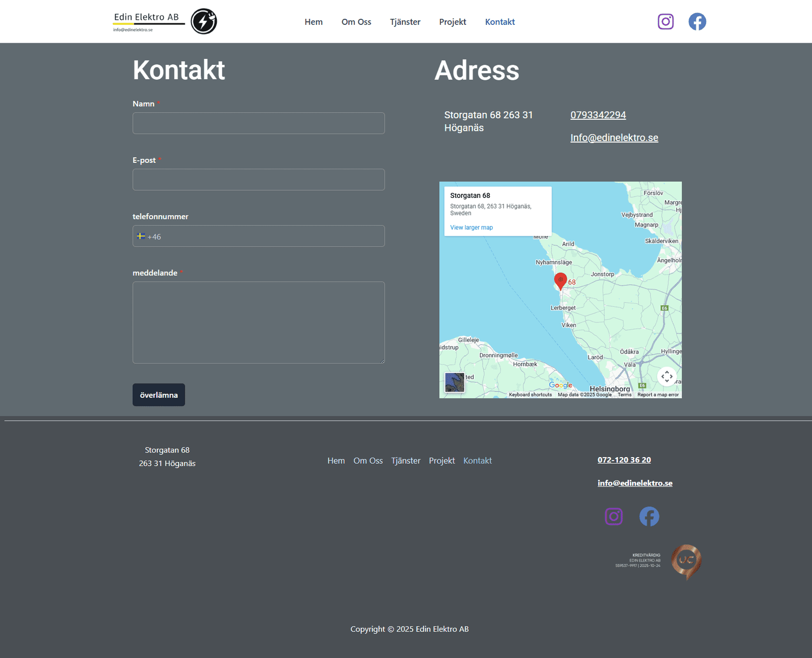Click the Instagram icon in the header
The image size is (812, 658).
(x=665, y=22)
